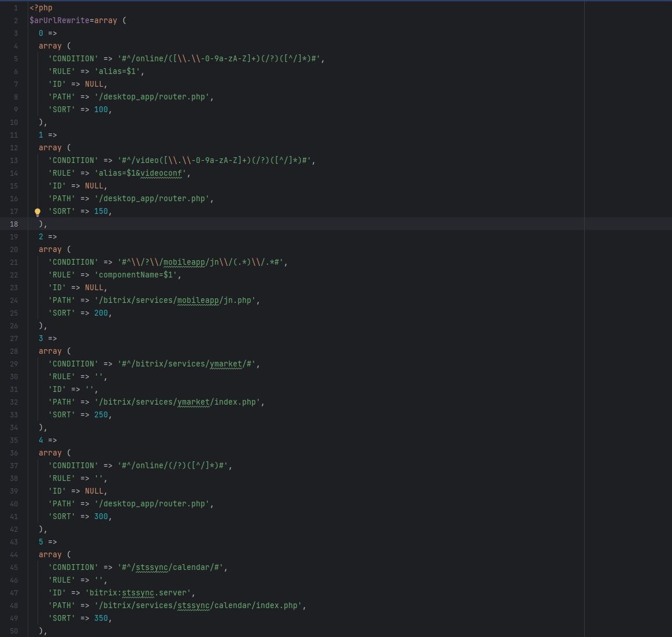Click the <?php opening tag
672x637 pixels.
(x=41, y=8)
